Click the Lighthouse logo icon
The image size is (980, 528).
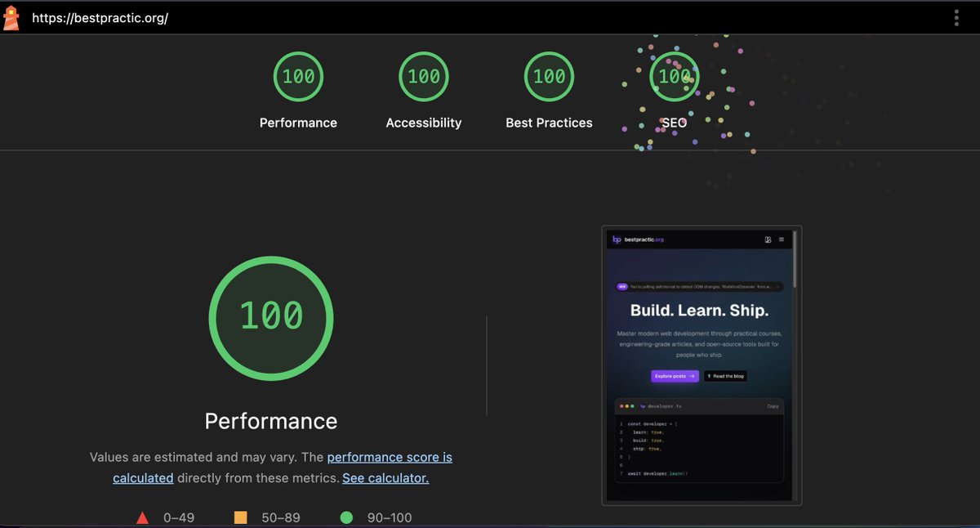(11, 17)
